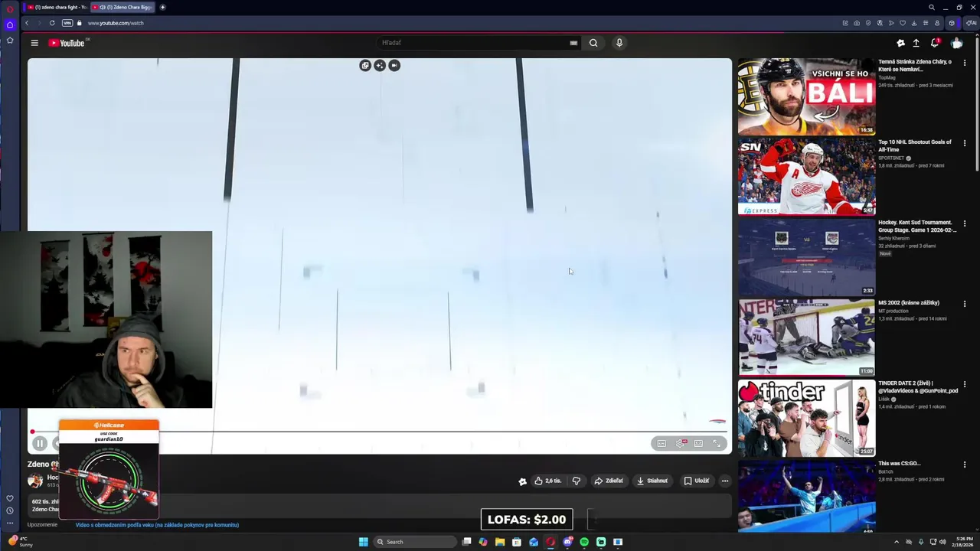Click the YouTube upload arrow icon

pyautogui.click(x=916, y=43)
